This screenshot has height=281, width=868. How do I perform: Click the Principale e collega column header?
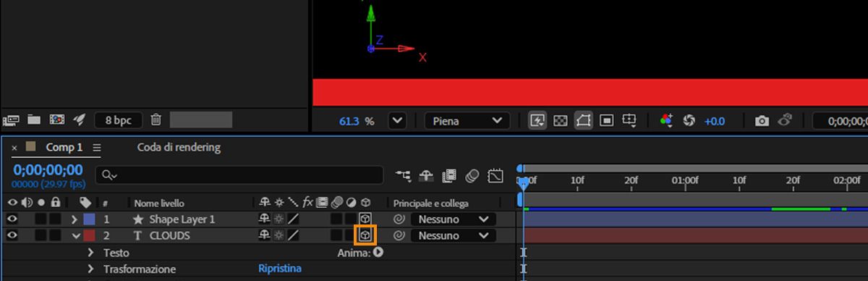(x=430, y=203)
